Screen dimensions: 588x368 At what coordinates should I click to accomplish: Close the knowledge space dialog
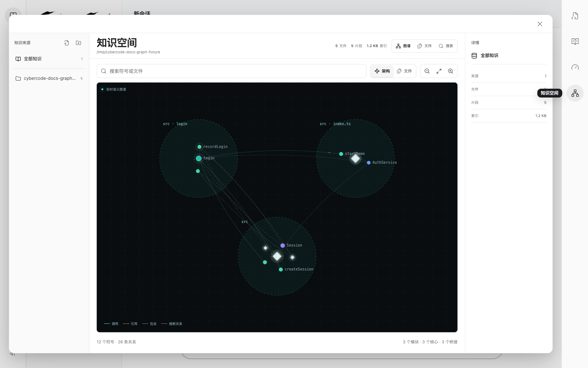click(540, 24)
